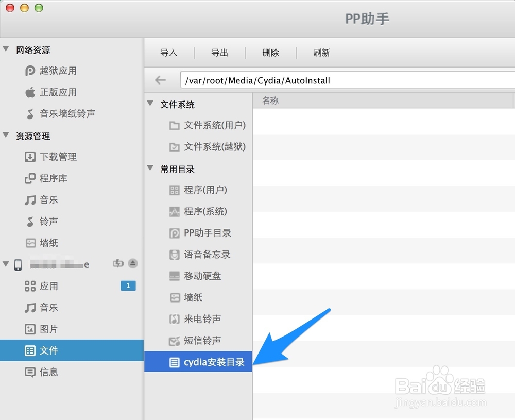Screen dimensions: 515x420
Task: Click the 短信铃声 icon
Action: tap(175, 341)
